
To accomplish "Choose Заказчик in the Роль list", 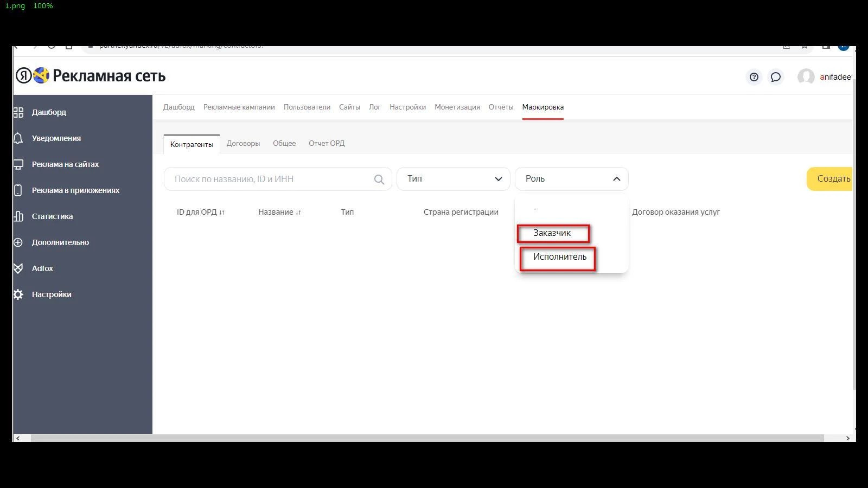I will [552, 233].
